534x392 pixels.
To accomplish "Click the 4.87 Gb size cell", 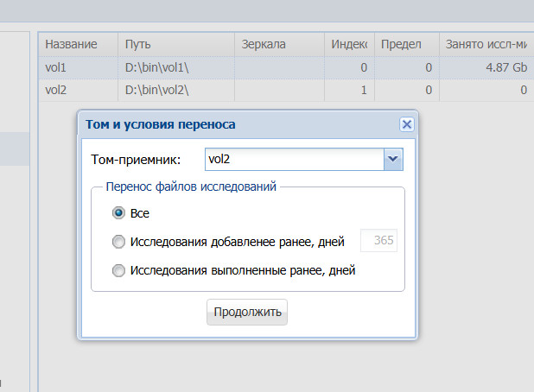I will tap(486, 67).
